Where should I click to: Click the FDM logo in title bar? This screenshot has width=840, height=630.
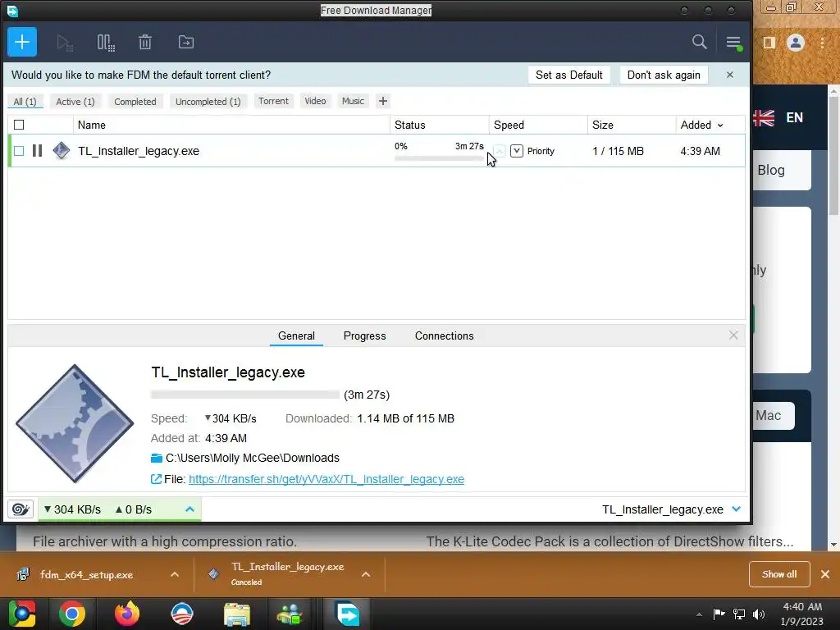coord(12,10)
